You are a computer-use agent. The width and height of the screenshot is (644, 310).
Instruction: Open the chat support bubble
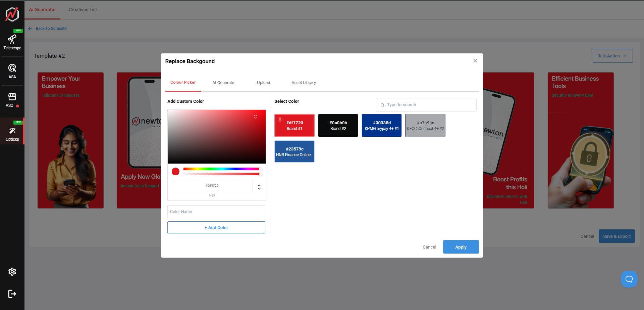point(629,279)
